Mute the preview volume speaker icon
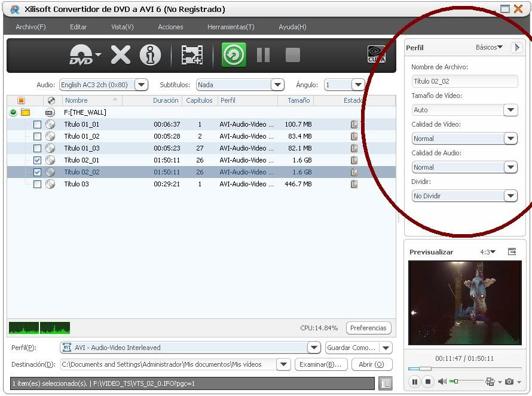Image resolution: width=532 pixels, height=396 pixels. pyautogui.click(x=442, y=382)
